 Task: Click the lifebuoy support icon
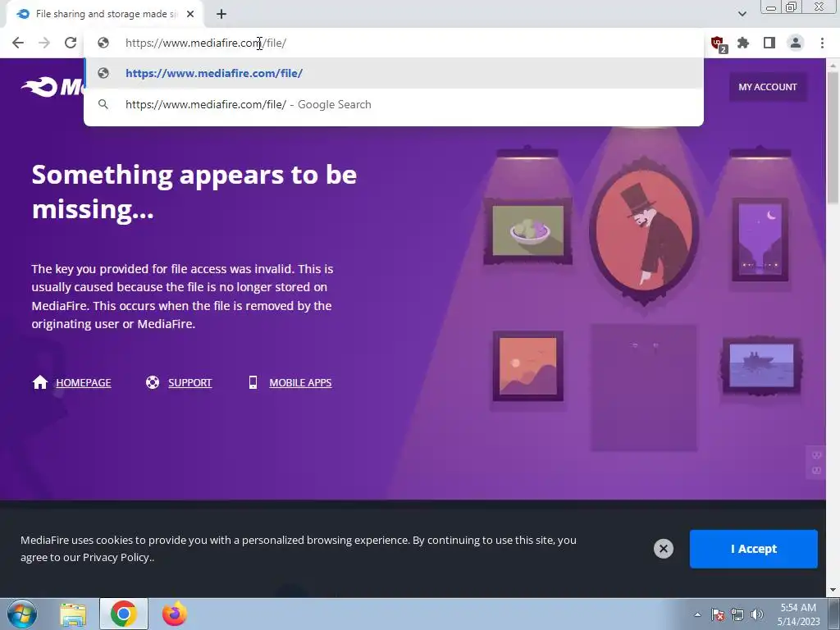coord(153,382)
